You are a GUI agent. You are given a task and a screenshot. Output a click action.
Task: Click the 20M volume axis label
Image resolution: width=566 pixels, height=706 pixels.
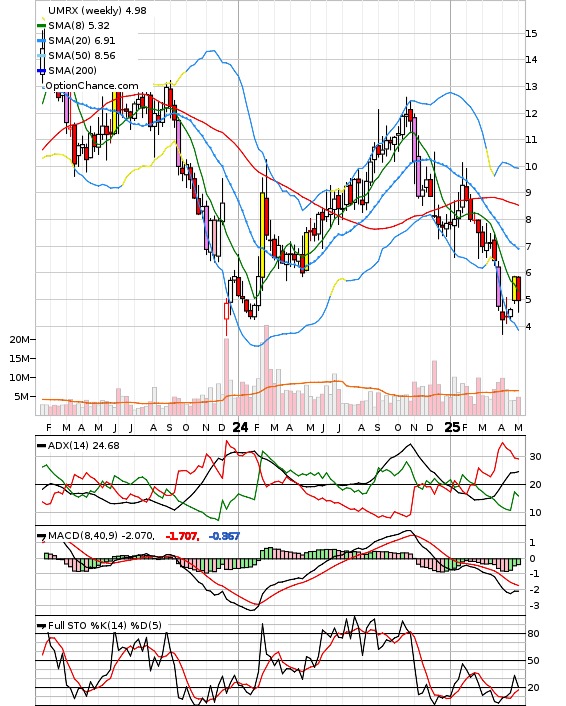(x=19, y=339)
